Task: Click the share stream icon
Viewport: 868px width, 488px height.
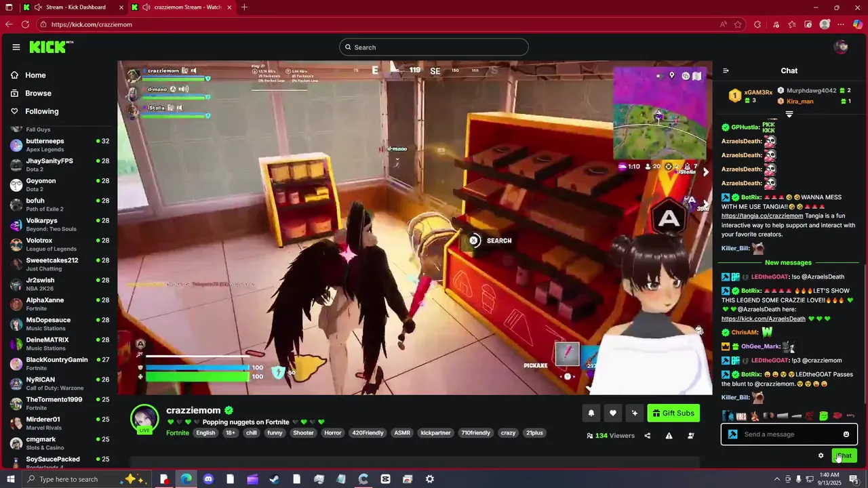Action: (x=647, y=436)
